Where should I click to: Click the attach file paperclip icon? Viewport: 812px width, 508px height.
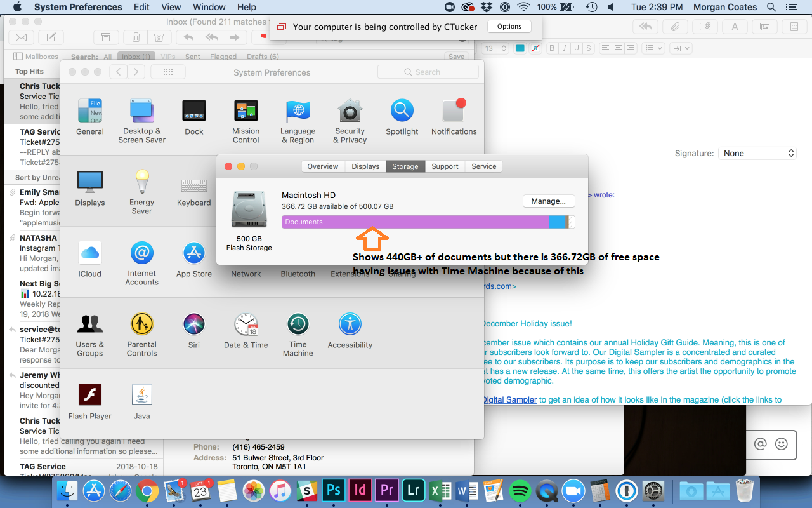[676, 27]
